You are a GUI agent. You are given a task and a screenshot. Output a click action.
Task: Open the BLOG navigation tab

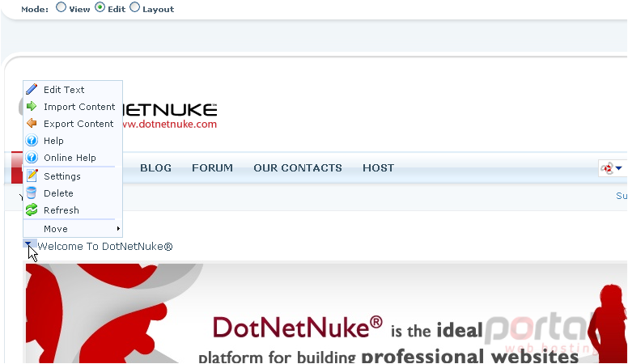156,167
